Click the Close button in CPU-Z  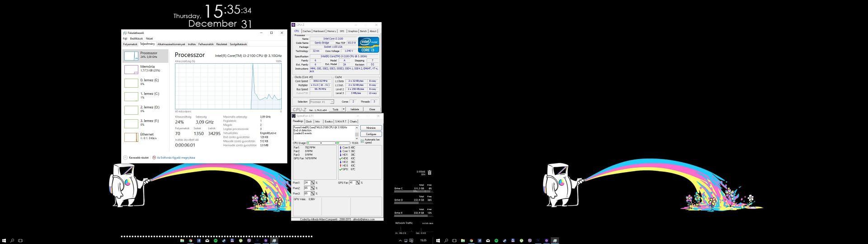pyautogui.click(x=372, y=109)
